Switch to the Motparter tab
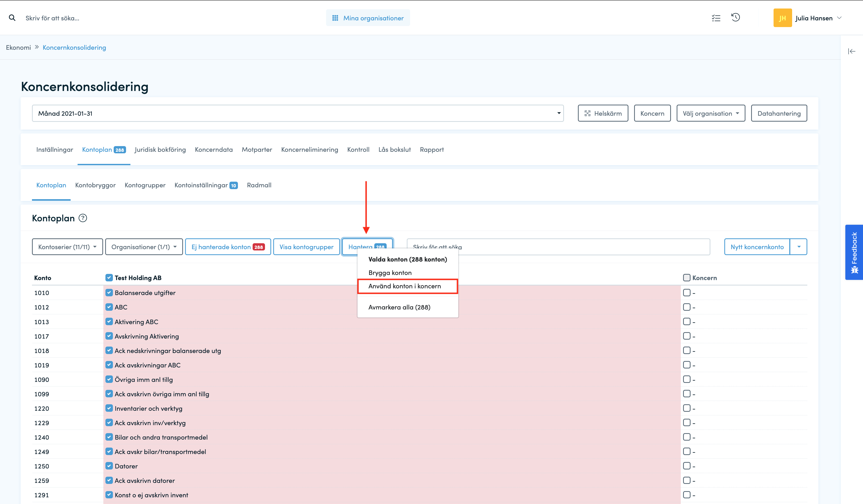Image resolution: width=863 pixels, height=504 pixels. (257, 149)
